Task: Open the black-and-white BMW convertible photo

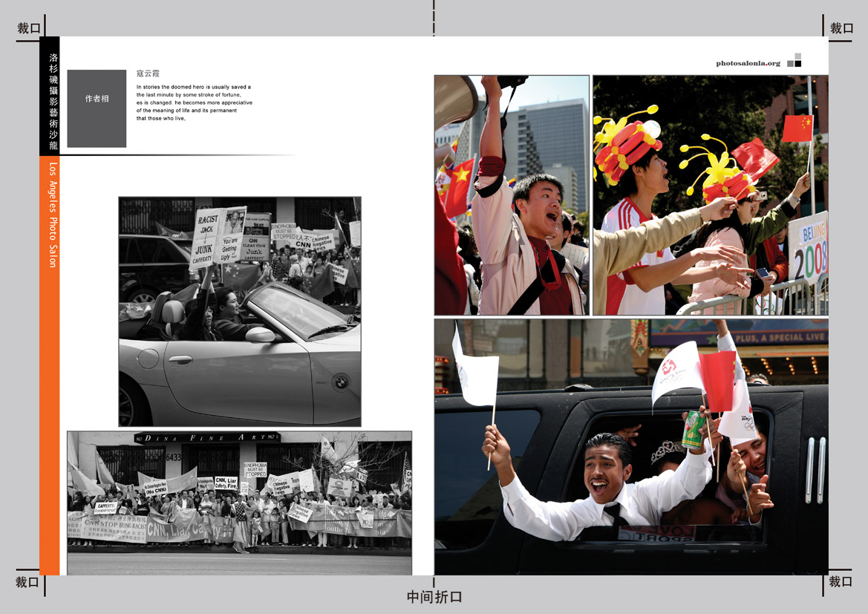Action: click(240, 311)
